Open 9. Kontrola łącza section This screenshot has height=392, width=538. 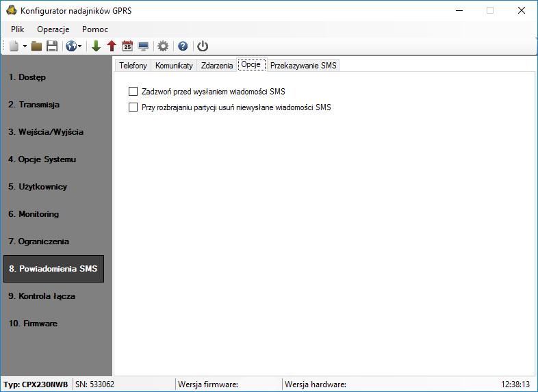coord(42,296)
